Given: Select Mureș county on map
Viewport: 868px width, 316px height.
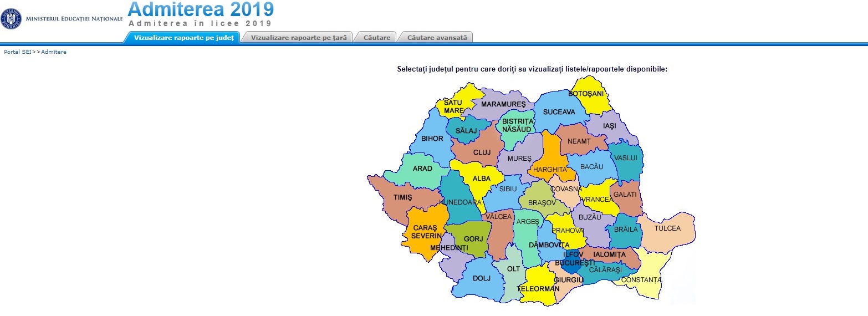Looking at the screenshot, I should (x=519, y=159).
